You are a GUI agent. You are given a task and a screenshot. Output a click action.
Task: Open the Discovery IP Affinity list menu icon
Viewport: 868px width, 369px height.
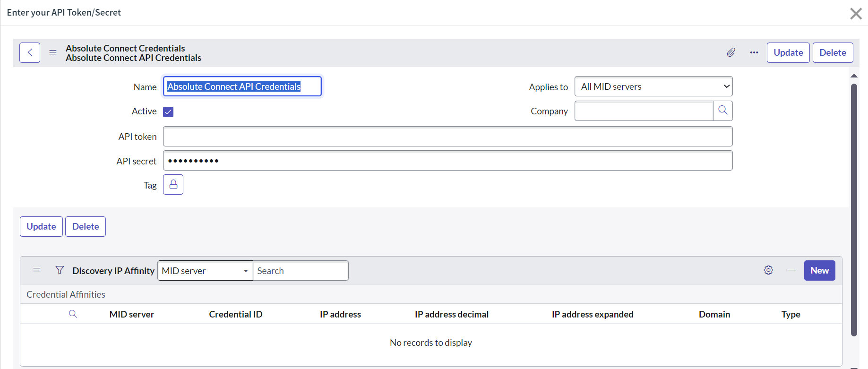tap(37, 270)
